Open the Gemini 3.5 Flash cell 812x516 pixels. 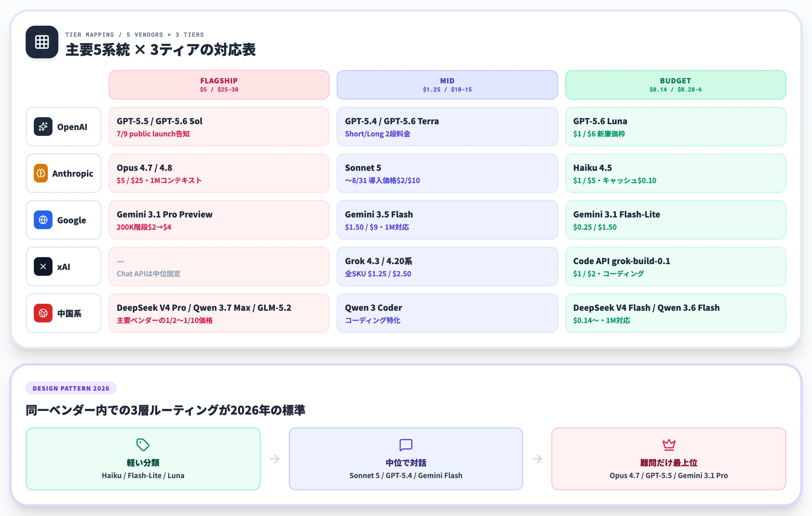447,220
